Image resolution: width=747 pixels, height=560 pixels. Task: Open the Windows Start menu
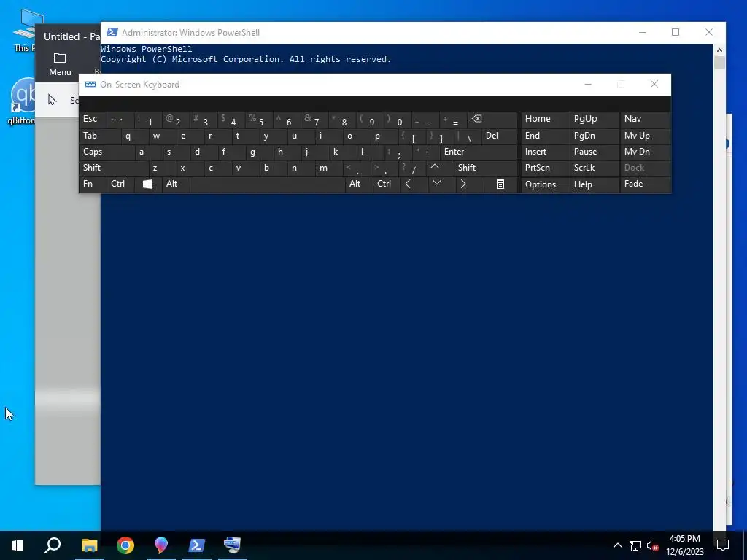click(18, 545)
